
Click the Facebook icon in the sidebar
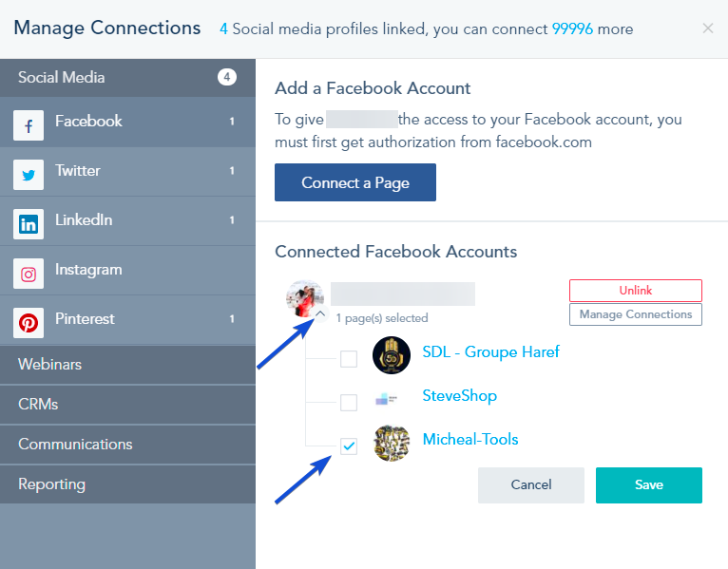click(x=29, y=125)
